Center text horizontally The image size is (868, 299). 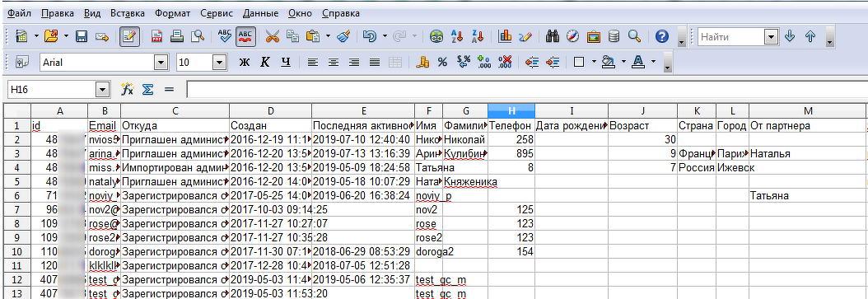(x=334, y=62)
